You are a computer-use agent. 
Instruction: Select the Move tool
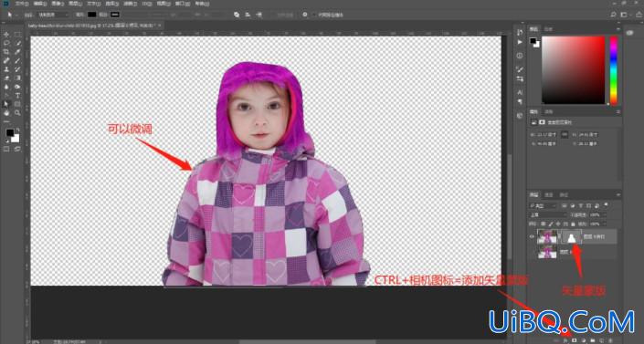tap(6, 35)
